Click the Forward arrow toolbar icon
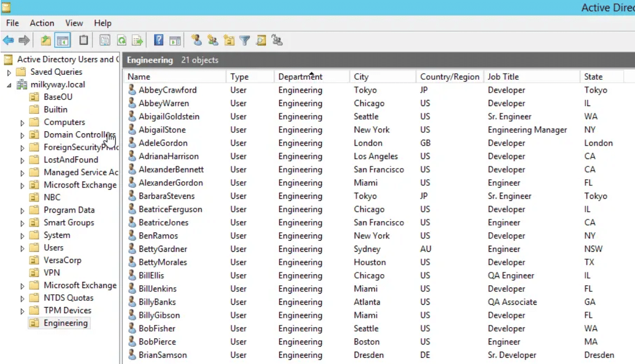Screen dimensions: 635x364 pos(25,40)
